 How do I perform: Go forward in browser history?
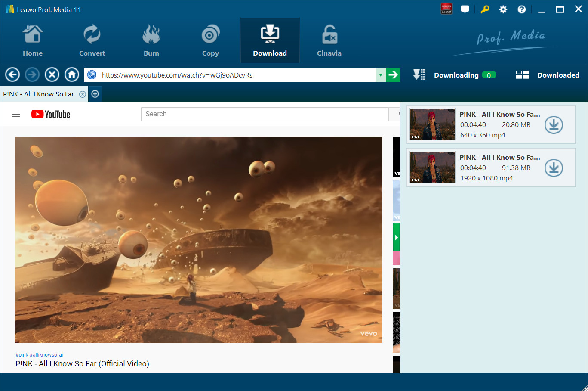click(x=32, y=75)
